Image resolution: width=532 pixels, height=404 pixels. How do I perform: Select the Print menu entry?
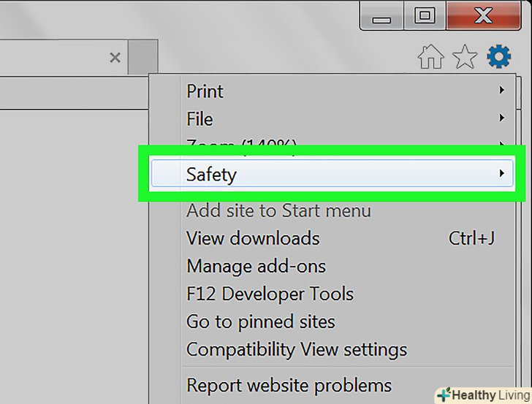click(x=205, y=91)
